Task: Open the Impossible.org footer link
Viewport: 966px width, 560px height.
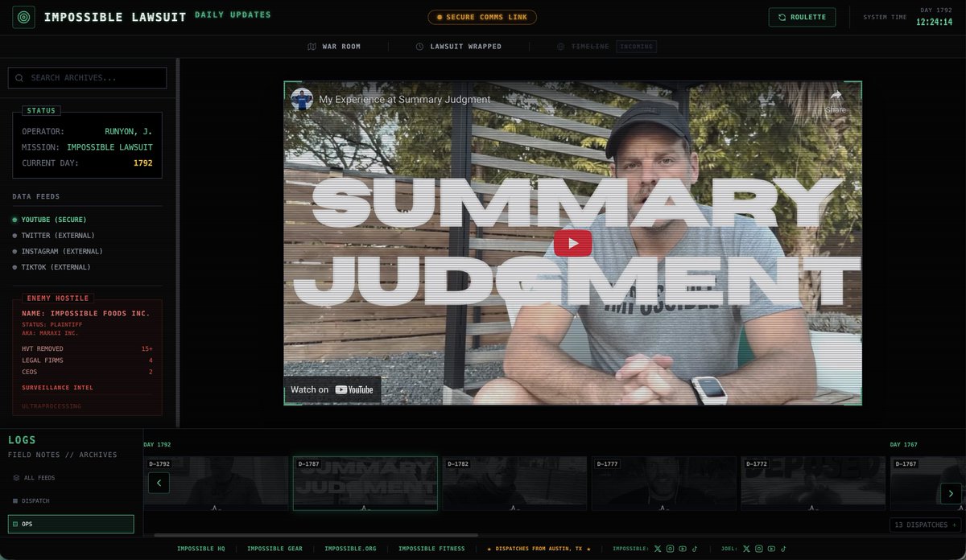Action: click(350, 549)
